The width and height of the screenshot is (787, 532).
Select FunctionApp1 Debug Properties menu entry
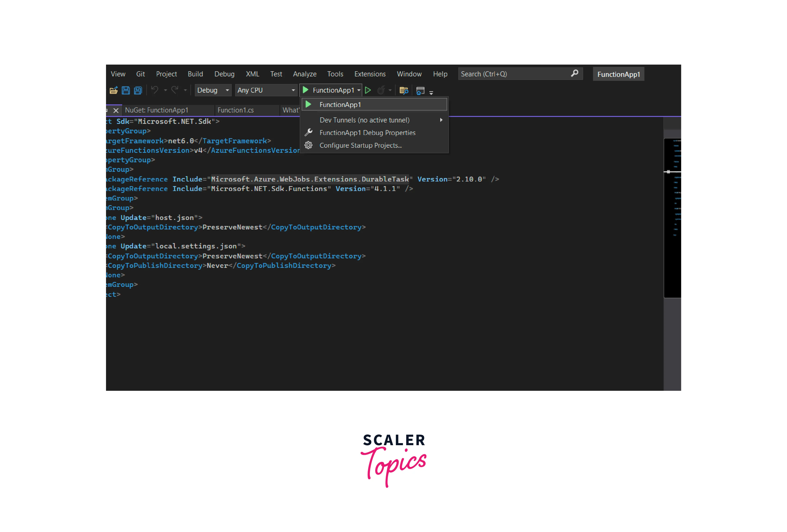[367, 133]
